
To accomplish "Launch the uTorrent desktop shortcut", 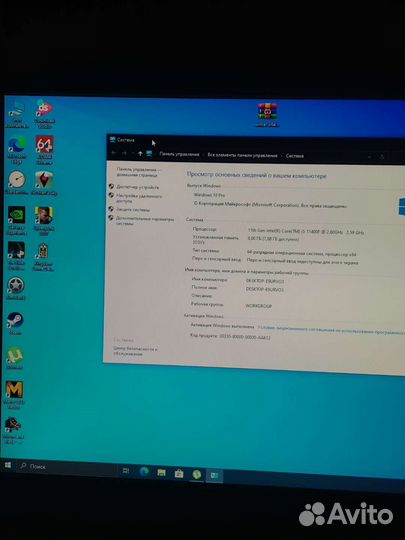I will pyautogui.click(x=14, y=359).
